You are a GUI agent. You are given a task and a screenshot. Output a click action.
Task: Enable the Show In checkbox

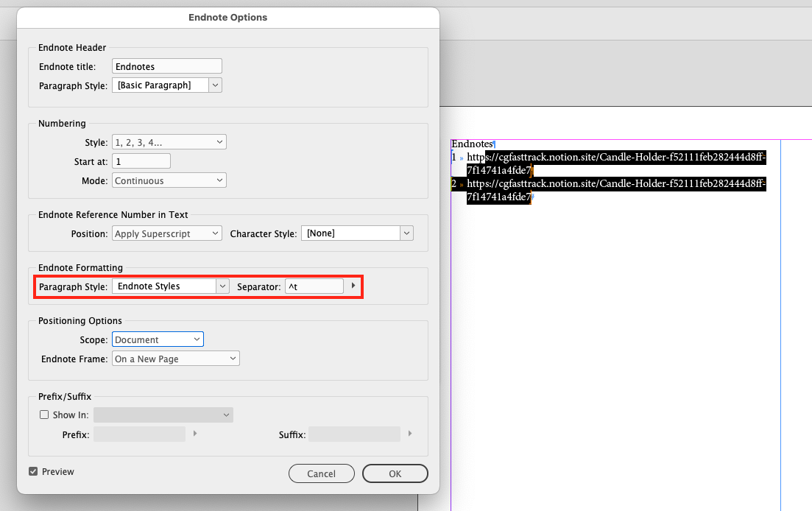pyautogui.click(x=44, y=415)
